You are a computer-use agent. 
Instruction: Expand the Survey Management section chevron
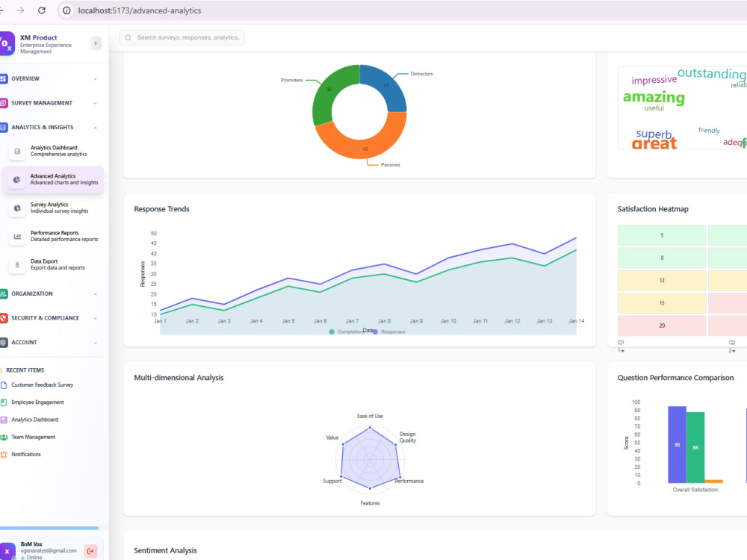tap(96, 103)
